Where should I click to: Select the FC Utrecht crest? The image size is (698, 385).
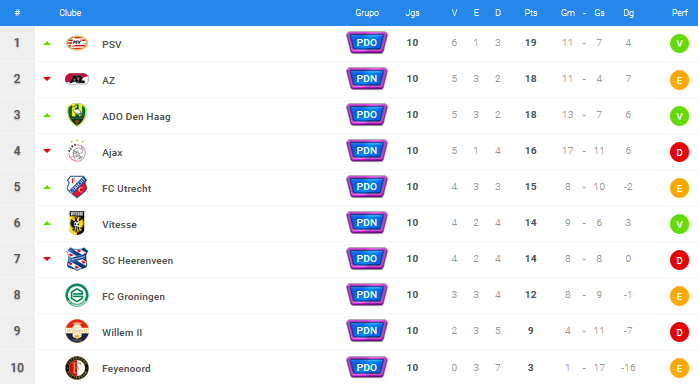click(x=77, y=187)
